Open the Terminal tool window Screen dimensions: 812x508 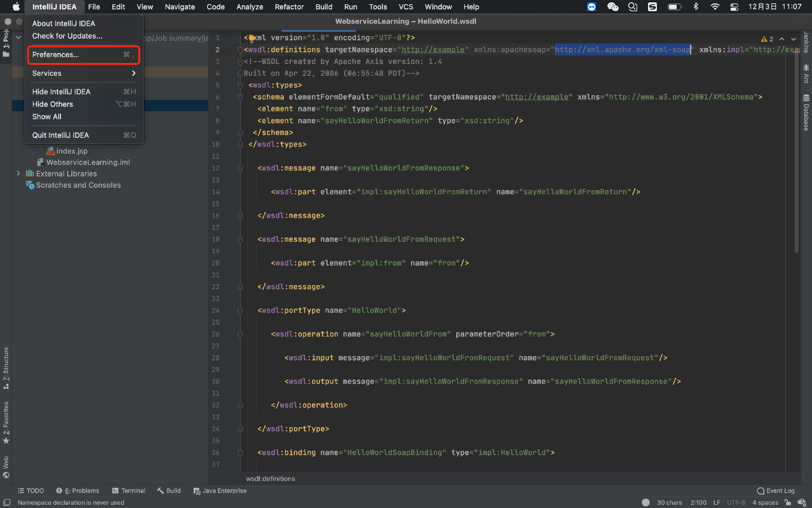click(x=129, y=491)
